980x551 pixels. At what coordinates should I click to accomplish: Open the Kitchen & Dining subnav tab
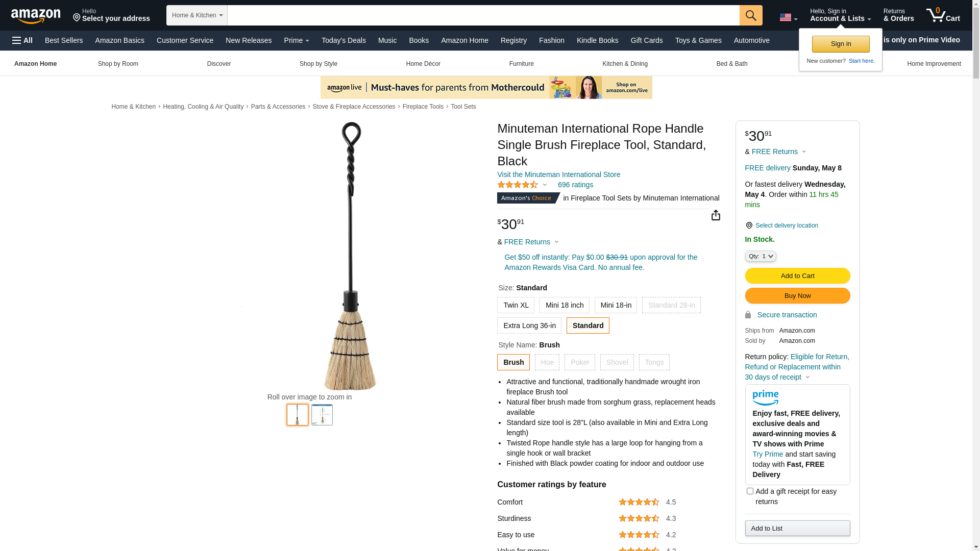click(625, 64)
